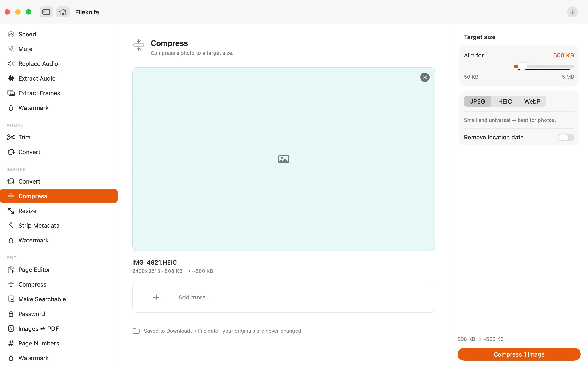588x368 pixels.
Task: Click the IMG_4821.HEIC file name
Action: click(x=155, y=262)
